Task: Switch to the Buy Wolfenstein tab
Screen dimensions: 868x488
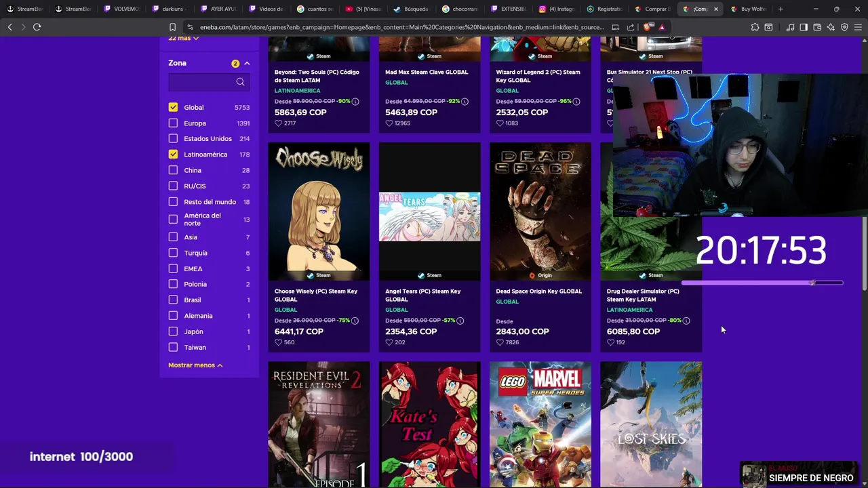Action: pyautogui.click(x=749, y=9)
